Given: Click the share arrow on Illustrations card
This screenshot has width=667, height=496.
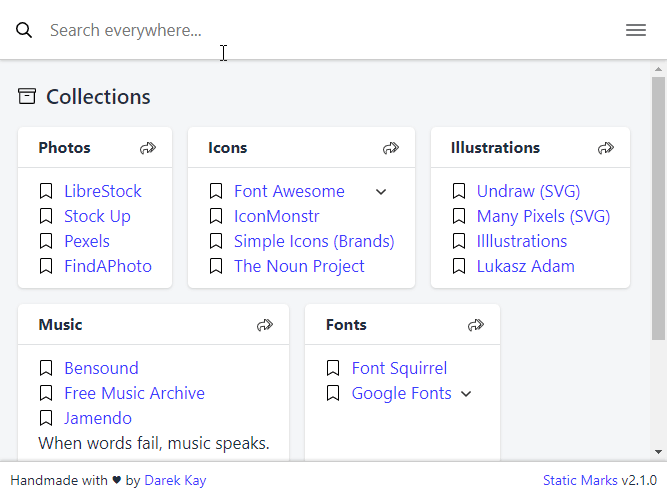Looking at the screenshot, I should [606, 148].
